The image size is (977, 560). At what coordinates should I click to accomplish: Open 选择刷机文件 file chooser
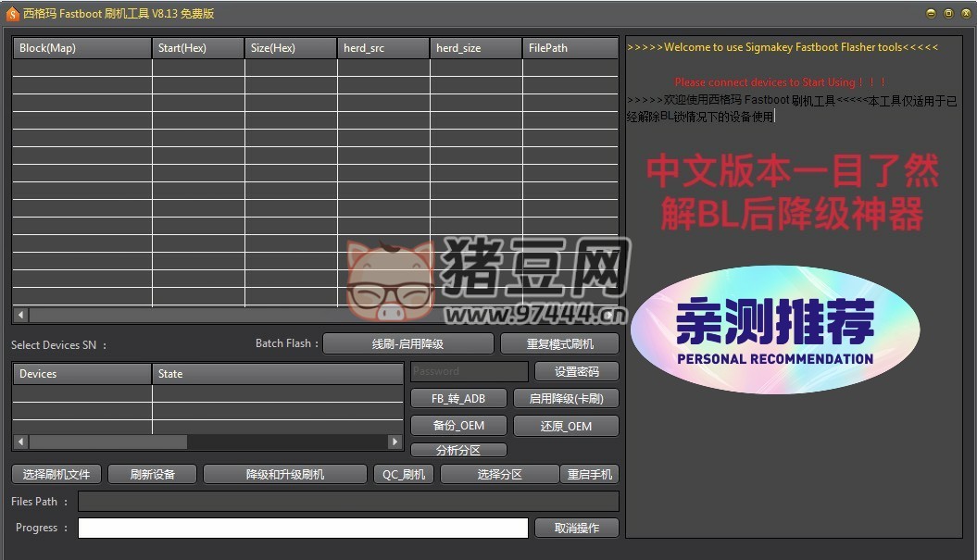coord(56,474)
